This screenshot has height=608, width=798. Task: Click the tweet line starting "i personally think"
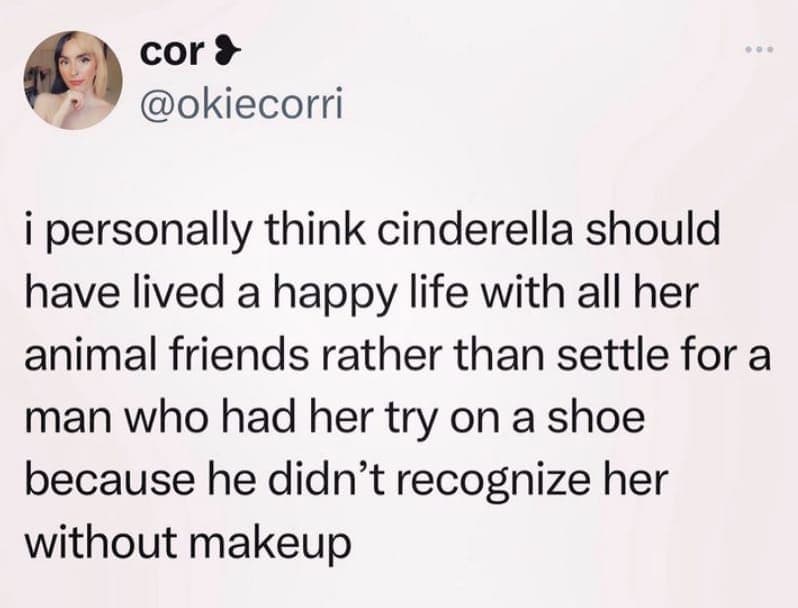(375, 233)
